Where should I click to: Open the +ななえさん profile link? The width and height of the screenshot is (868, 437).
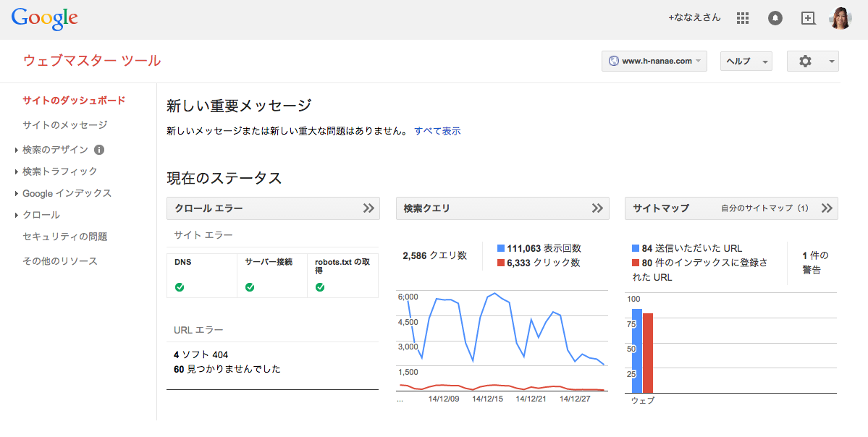click(694, 17)
